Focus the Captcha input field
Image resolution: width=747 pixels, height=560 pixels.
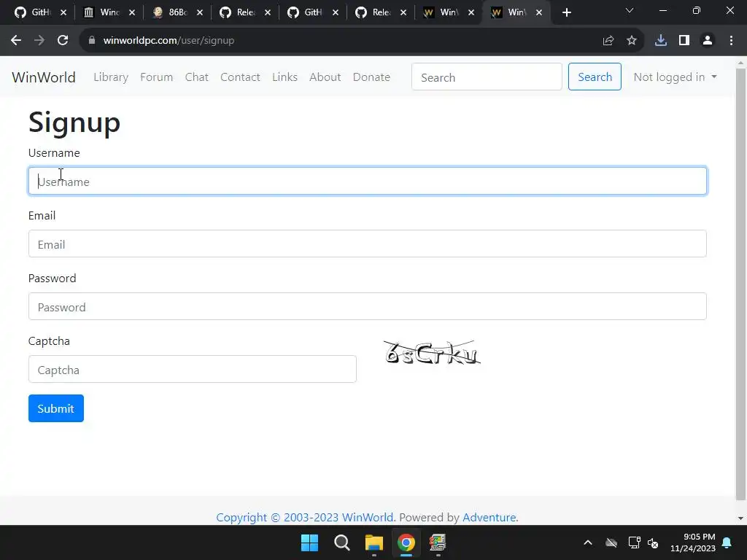click(x=193, y=369)
